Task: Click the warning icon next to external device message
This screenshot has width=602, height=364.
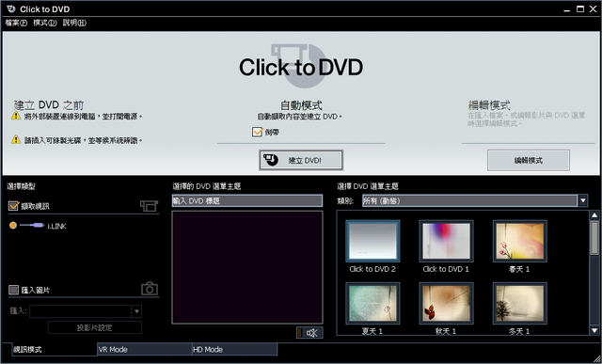Action: (x=16, y=115)
